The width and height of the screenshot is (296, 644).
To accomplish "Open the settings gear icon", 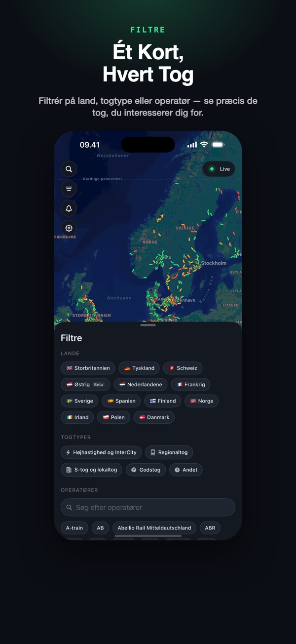I will (x=69, y=228).
